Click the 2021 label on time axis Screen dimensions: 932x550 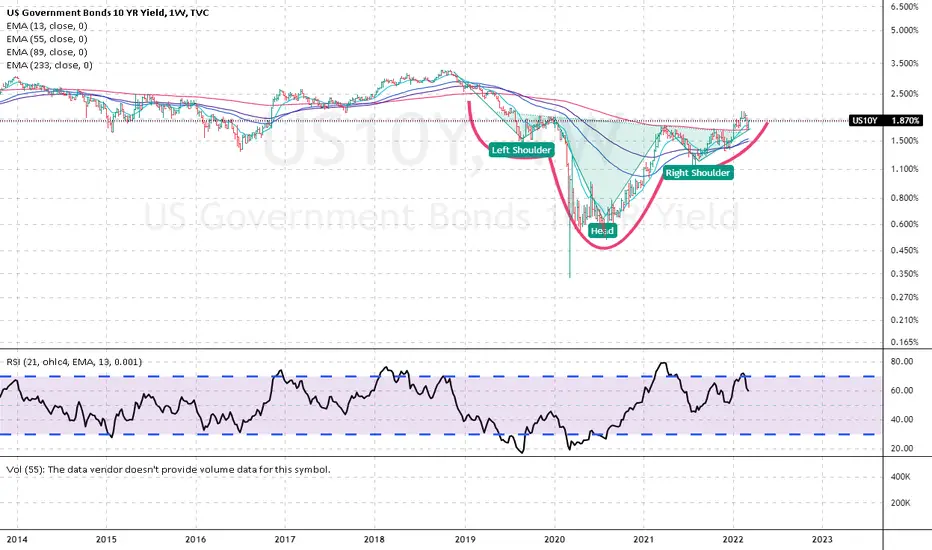tap(643, 539)
